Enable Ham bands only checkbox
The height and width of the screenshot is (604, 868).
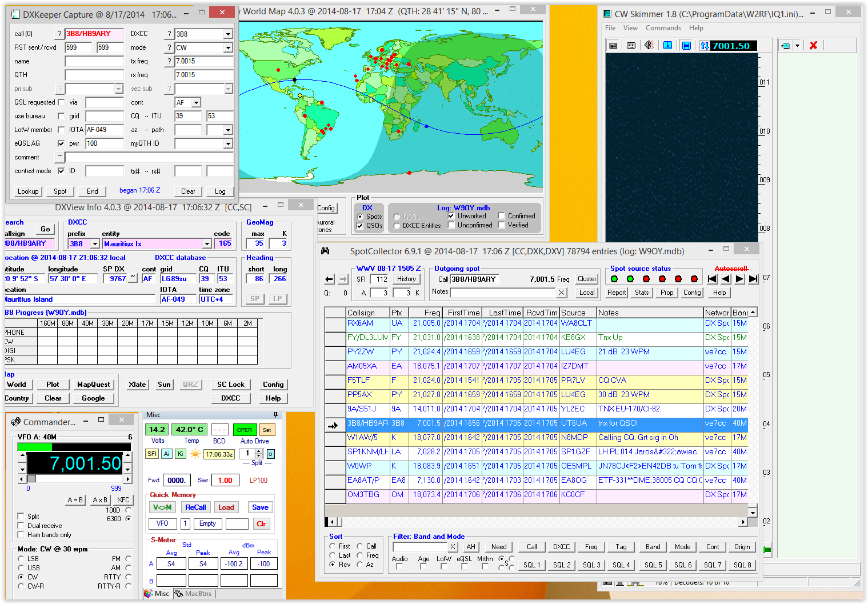21,535
